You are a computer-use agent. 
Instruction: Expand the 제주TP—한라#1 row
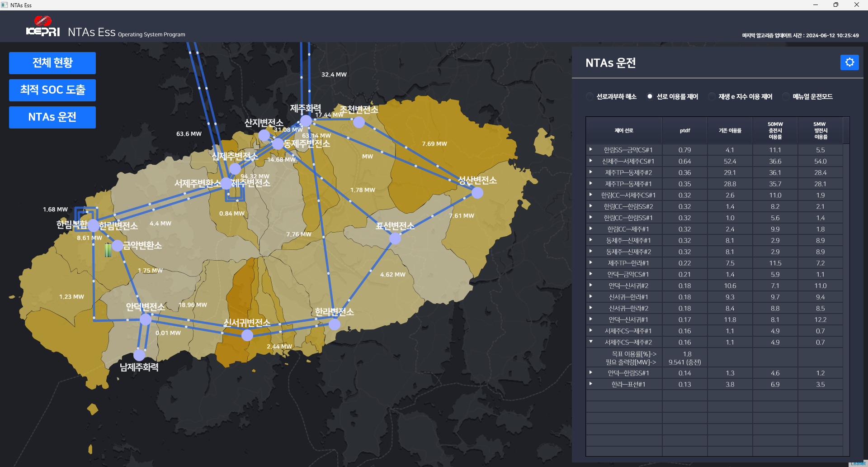(x=590, y=262)
